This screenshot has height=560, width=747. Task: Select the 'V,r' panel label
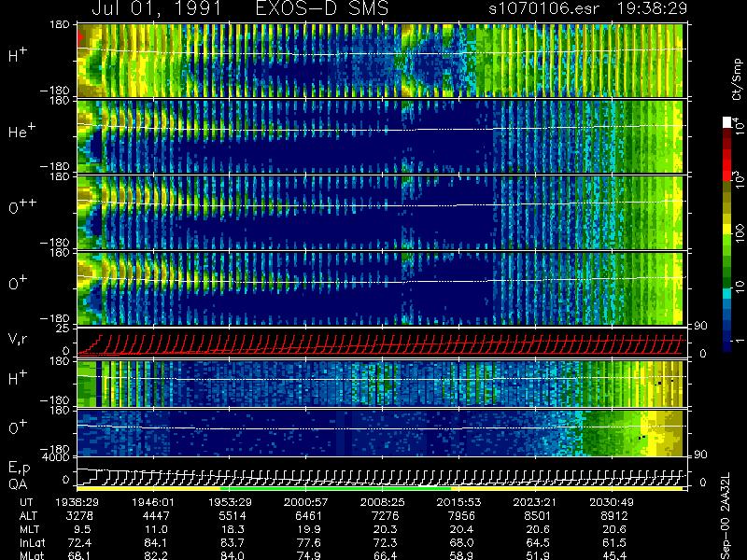[x=18, y=339]
